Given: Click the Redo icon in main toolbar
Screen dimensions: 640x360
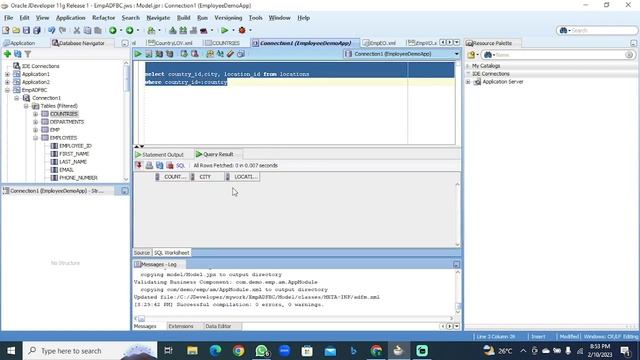Looking at the screenshot, I should pyautogui.click(x=62, y=30).
